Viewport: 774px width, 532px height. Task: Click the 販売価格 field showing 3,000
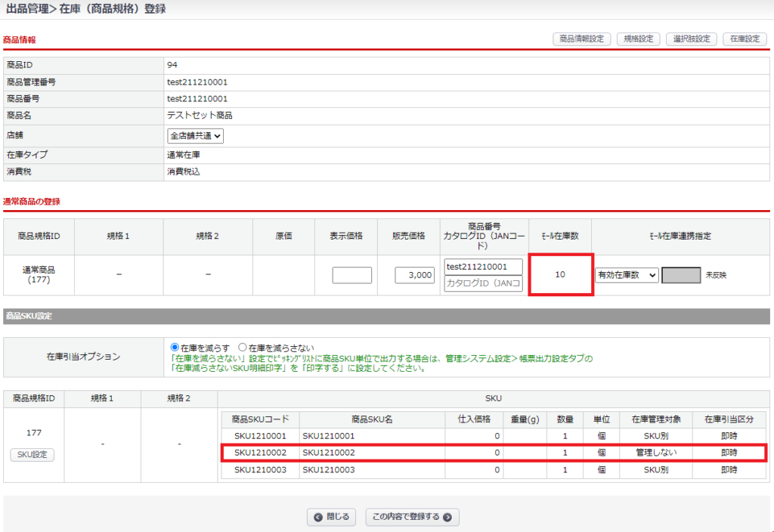tap(415, 275)
